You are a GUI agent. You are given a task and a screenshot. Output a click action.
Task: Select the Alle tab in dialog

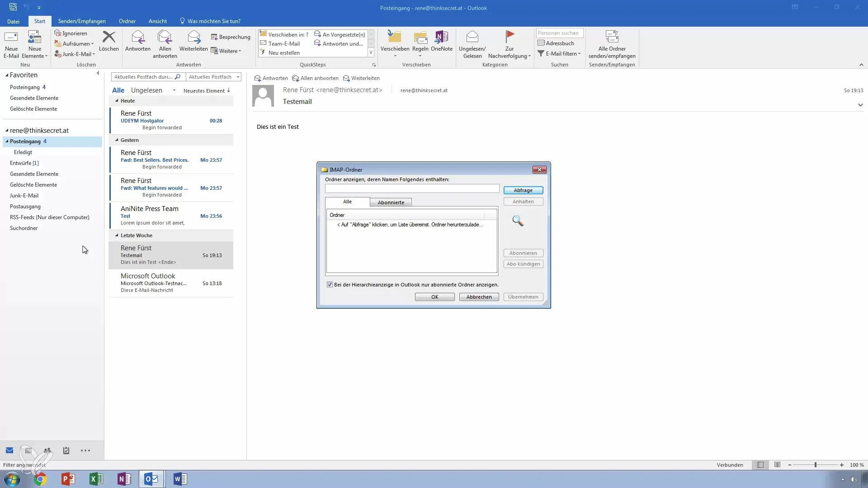(x=347, y=202)
